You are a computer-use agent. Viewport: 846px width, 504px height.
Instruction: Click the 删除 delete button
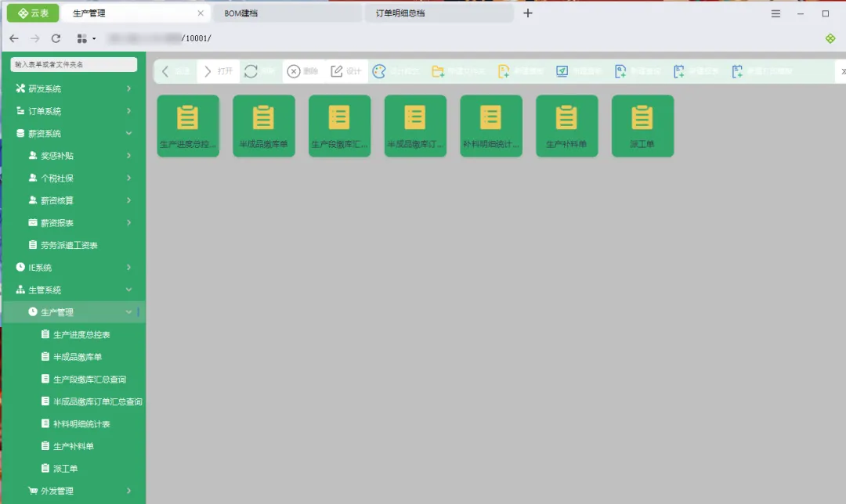point(302,71)
